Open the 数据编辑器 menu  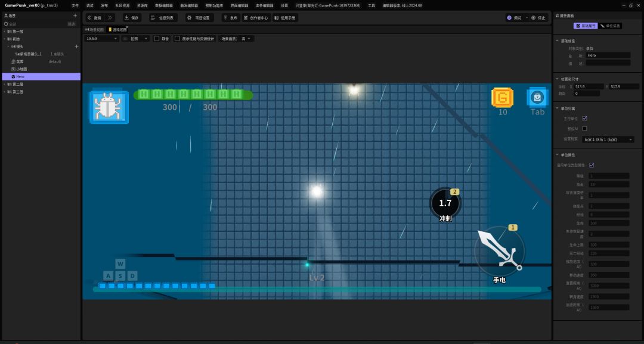click(164, 6)
